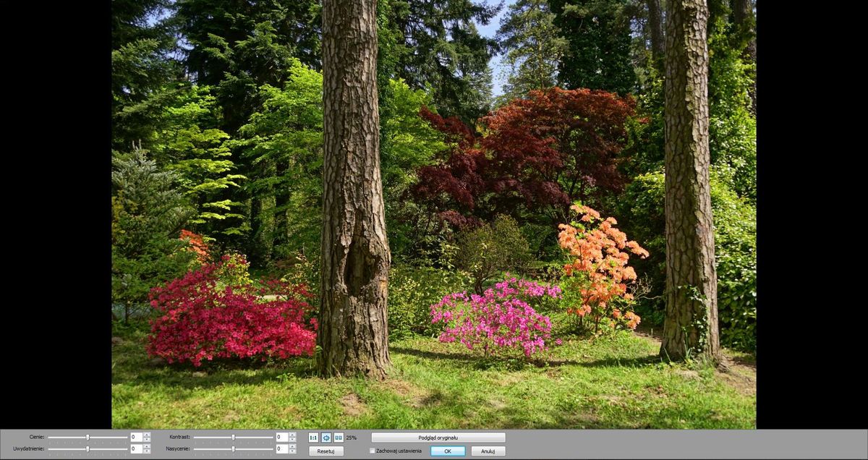The width and height of the screenshot is (868, 460).
Task: Select the fit-to-window zoom icon
Action: pyautogui.click(x=326, y=438)
